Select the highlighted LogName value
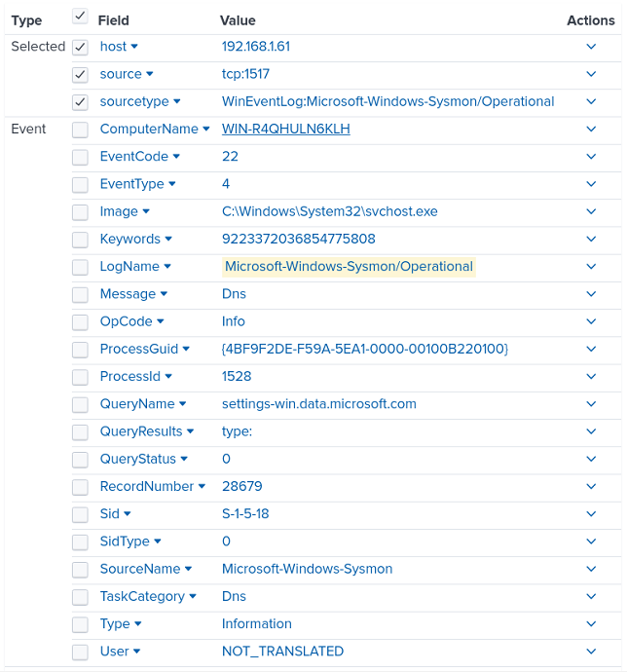The image size is (627, 672). pyautogui.click(x=349, y=267)
